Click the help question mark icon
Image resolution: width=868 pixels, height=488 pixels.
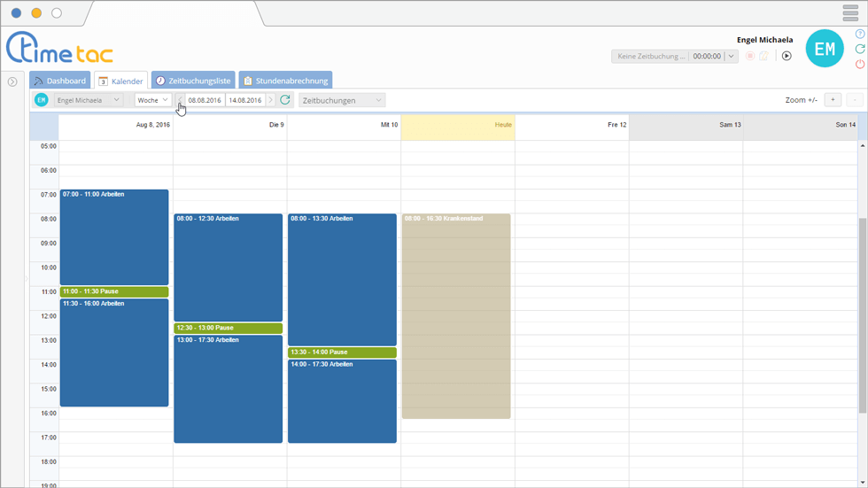[860, 35]
